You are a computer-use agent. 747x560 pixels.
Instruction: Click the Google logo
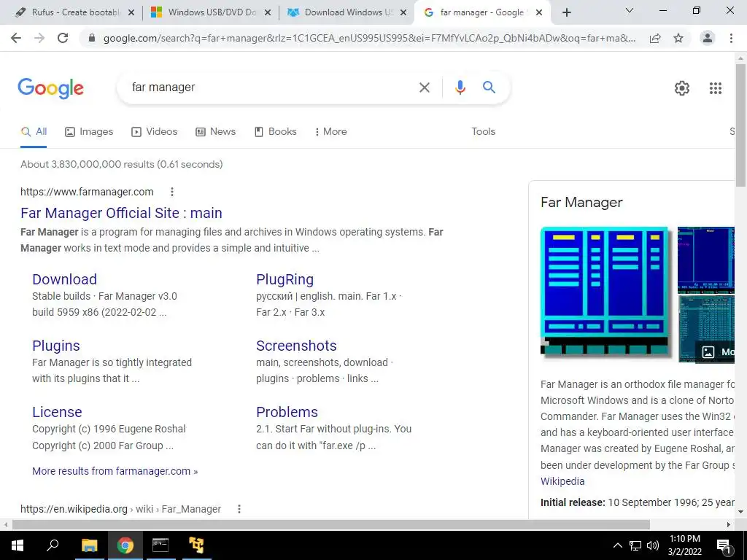pyautogui.click(x=50, y=88)
